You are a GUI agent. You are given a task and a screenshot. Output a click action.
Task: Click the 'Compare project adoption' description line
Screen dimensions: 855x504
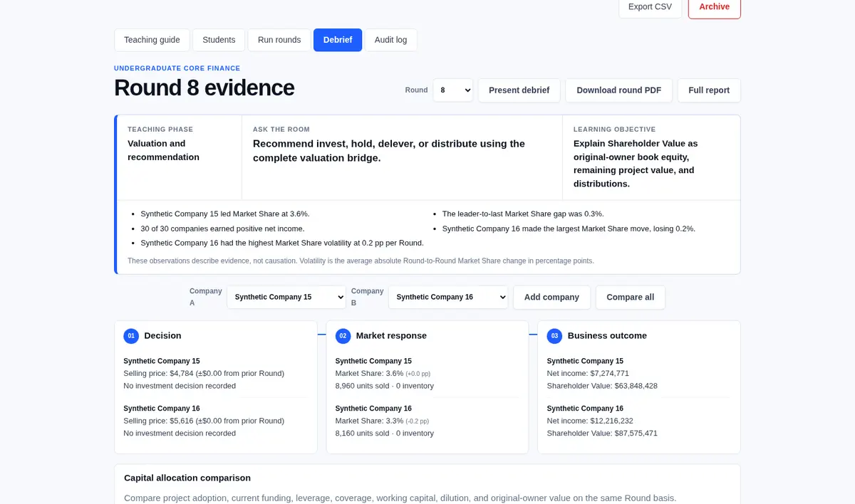pyautogui.click(x=400, y=498)
